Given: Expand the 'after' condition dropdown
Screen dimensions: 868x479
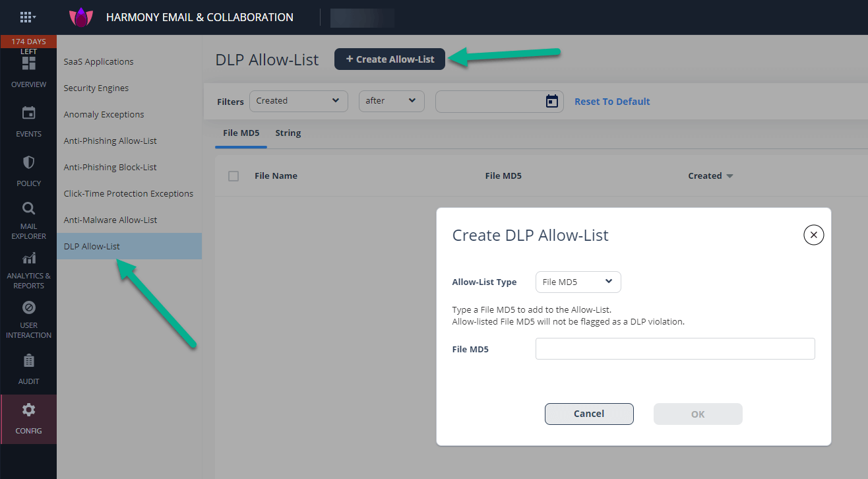Looking at the screenshot, I should click(391, 101).
